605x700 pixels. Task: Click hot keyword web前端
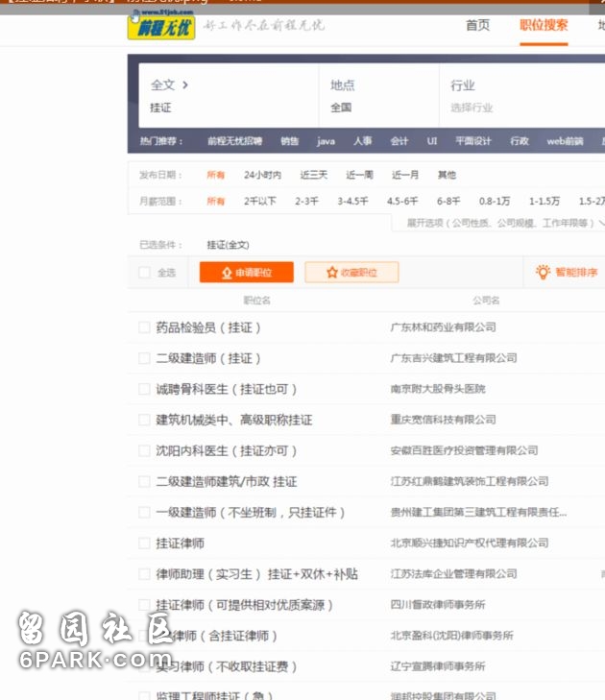point(565,141)
